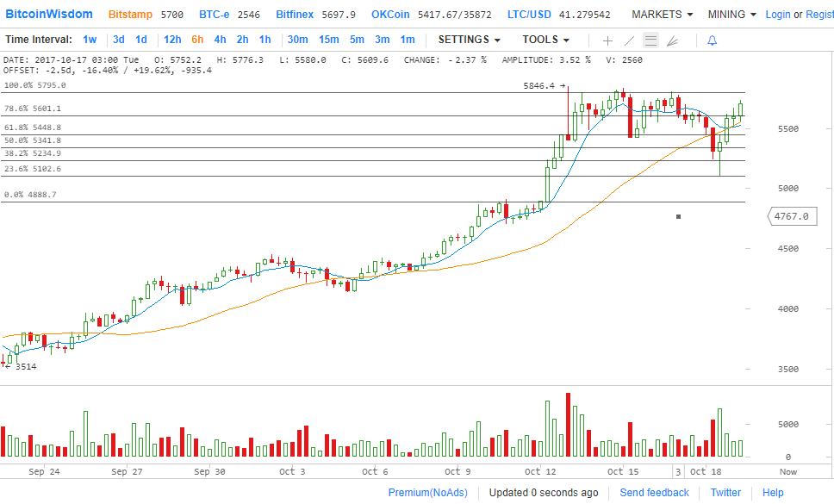Select the fan lines drawing tool

tap(672, 40)
